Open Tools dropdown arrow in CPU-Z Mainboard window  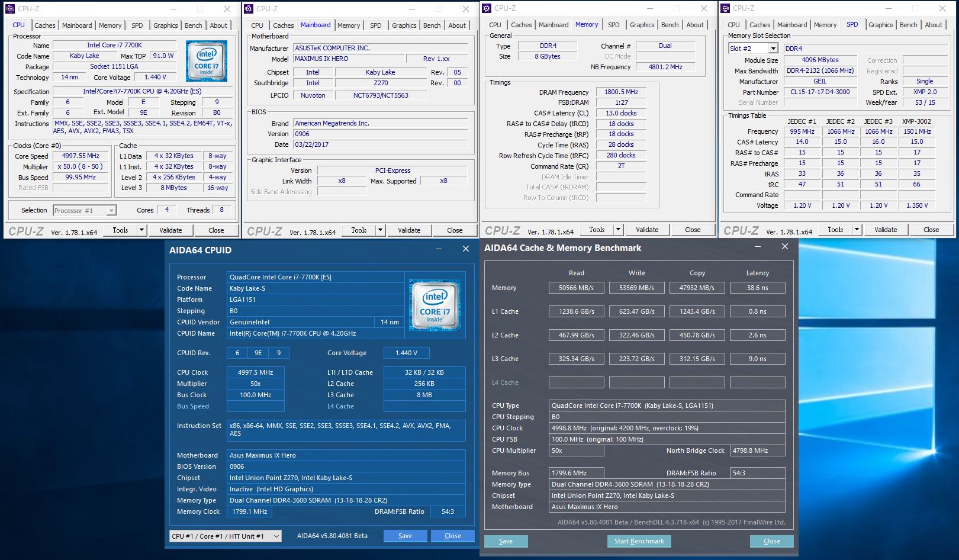point(381,230)
